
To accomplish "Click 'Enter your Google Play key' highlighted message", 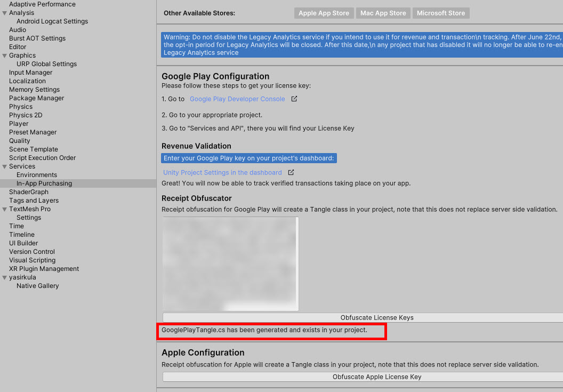I will coord(249,158).
